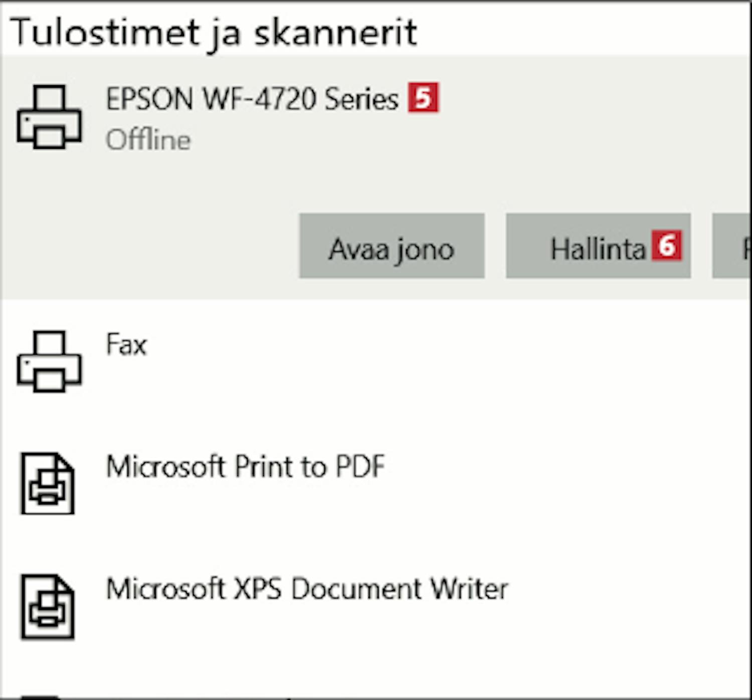Select the EPSON WF-4720 Series name

pos(252,99)
